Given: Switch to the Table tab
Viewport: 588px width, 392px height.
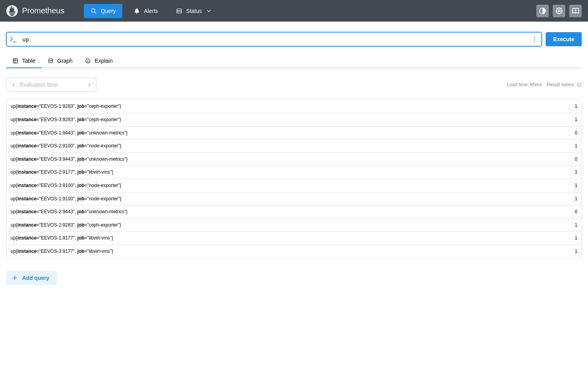Looking at the screenshot, I should (x=24, y=61).
